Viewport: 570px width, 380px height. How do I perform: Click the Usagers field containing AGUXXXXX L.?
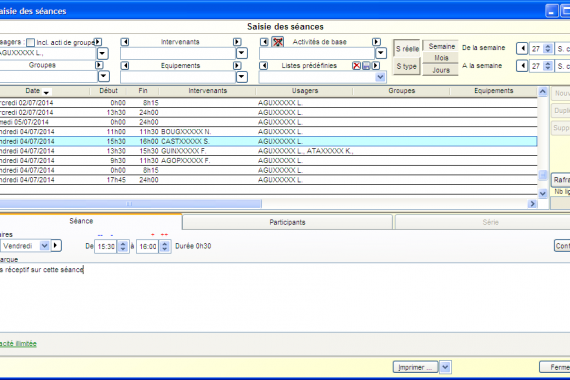pos(47,53)
